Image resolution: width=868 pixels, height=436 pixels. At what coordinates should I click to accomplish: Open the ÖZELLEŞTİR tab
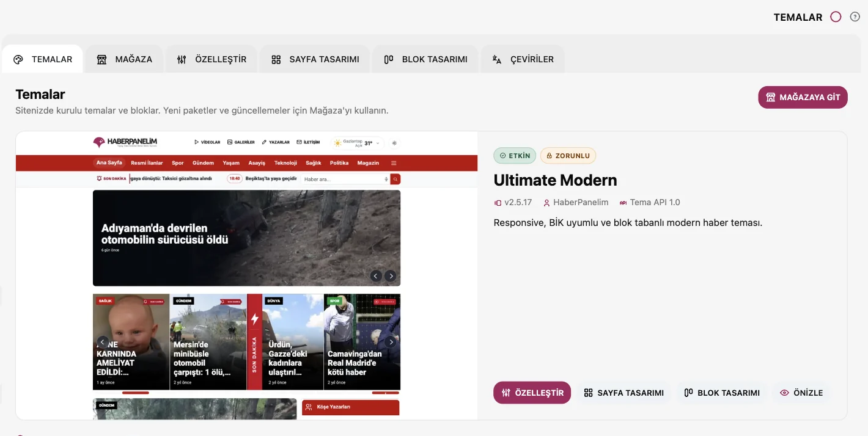(x=211, y=59)
